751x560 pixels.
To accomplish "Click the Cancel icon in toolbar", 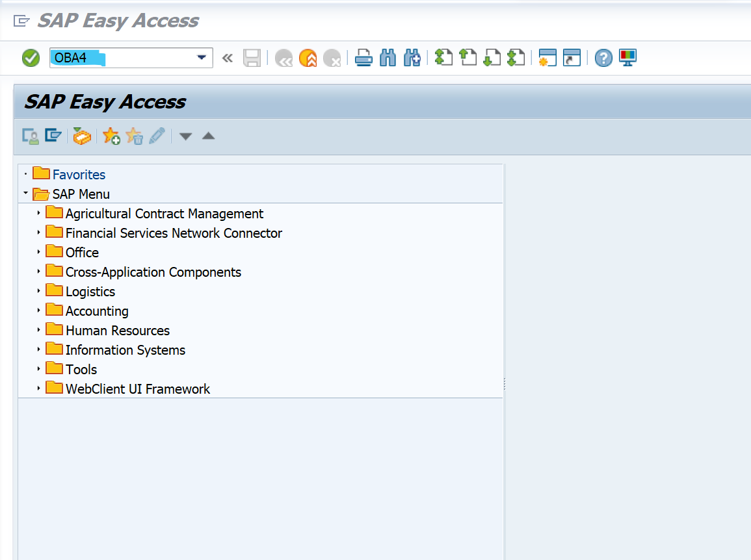I will click(x=332, y=58).
